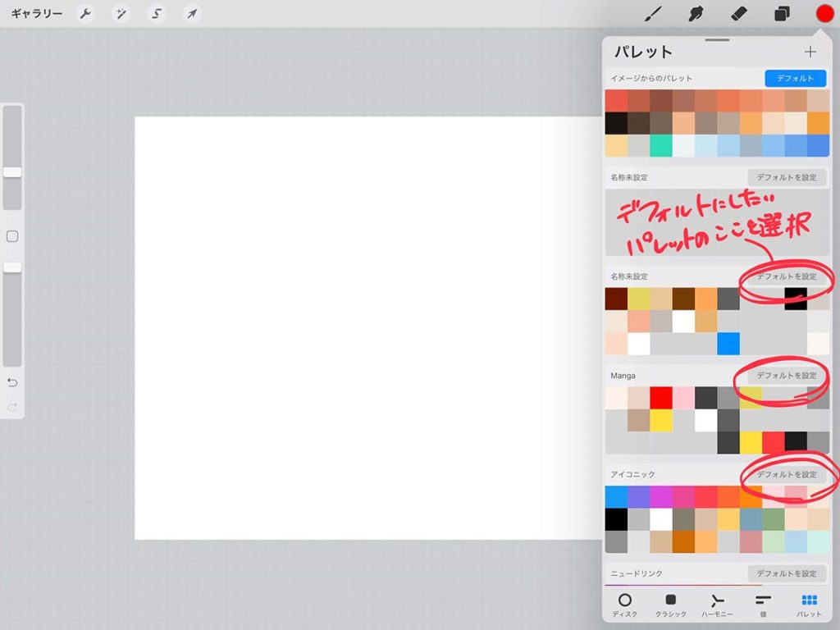
Task: Switch to the 値 color tab
Action: [763, 605]
